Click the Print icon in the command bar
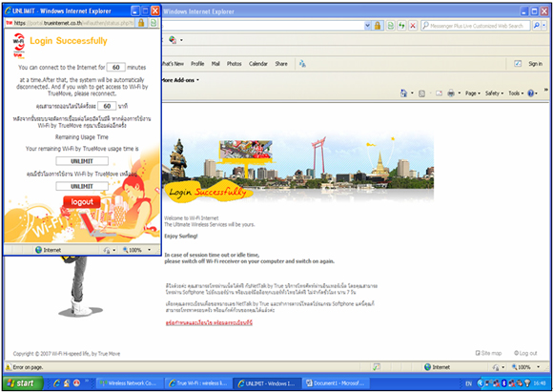Viewport: 553px width, 392px height. tap(451, 93)
